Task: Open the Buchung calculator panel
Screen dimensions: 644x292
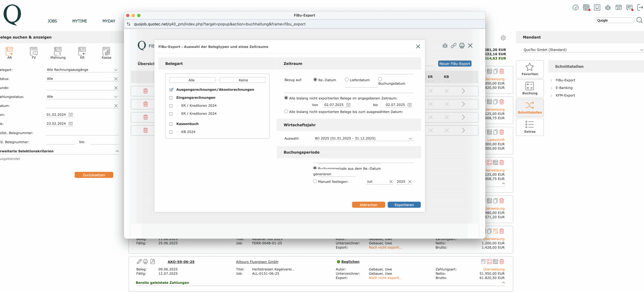Action: (530, 88)
